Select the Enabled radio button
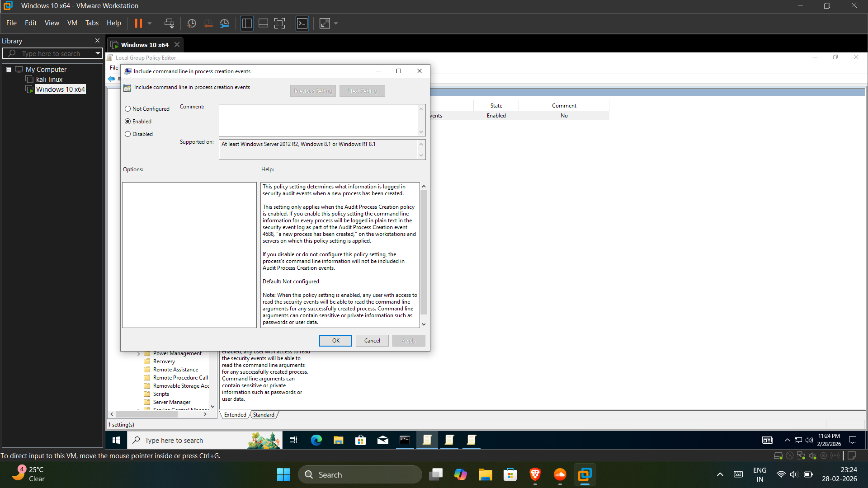868x488 pixels. 128,122
